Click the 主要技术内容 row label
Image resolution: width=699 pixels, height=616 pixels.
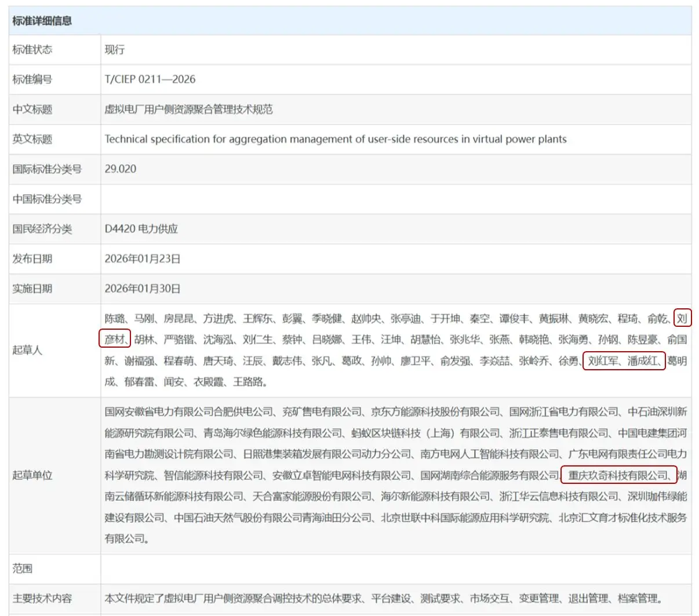tap(42, 599)
